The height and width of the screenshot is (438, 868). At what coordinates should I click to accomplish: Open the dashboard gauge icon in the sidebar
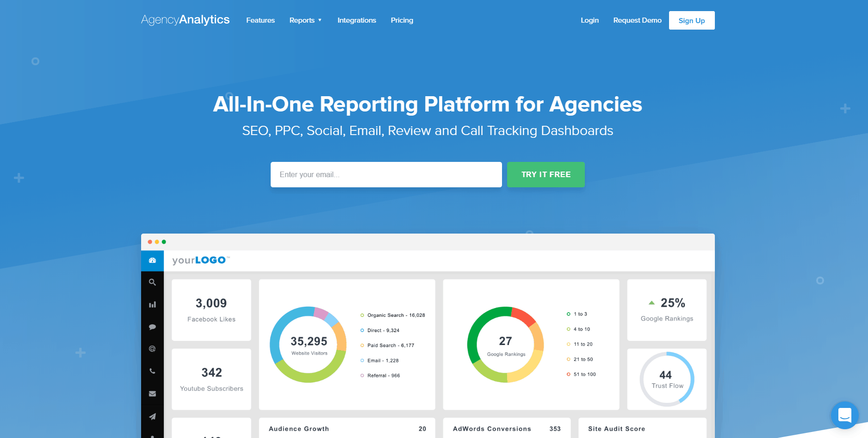tap(152, 260)
